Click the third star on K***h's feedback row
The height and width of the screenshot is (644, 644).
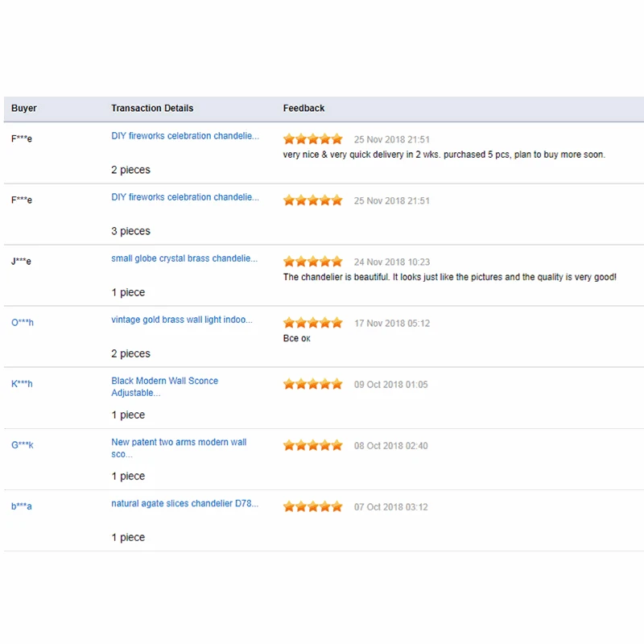312,384
